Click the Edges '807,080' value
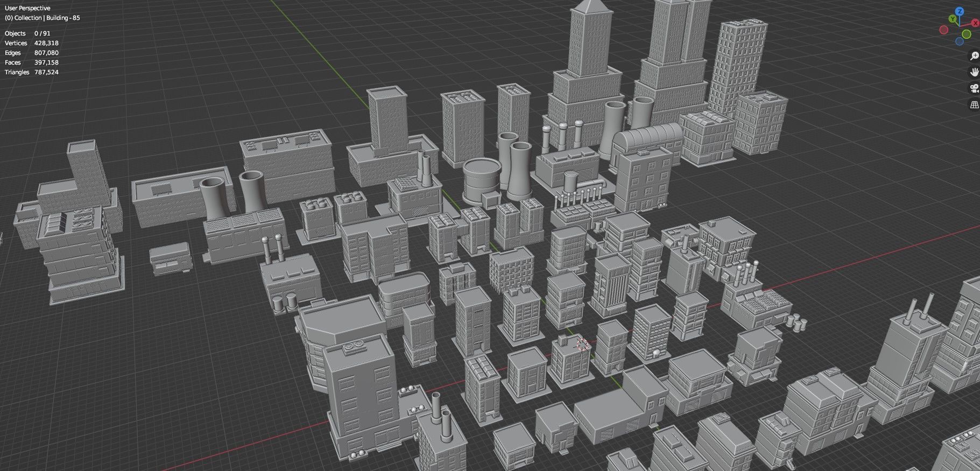The width and height of the screenshot is (980, 471). [x=46, y=53]
